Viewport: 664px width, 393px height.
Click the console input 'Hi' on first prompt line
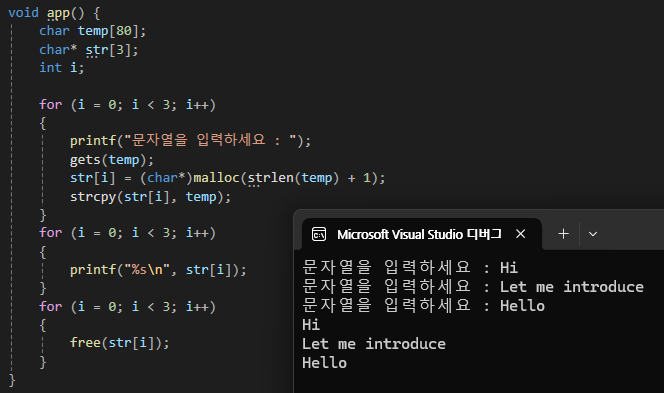tap(509, 268)
